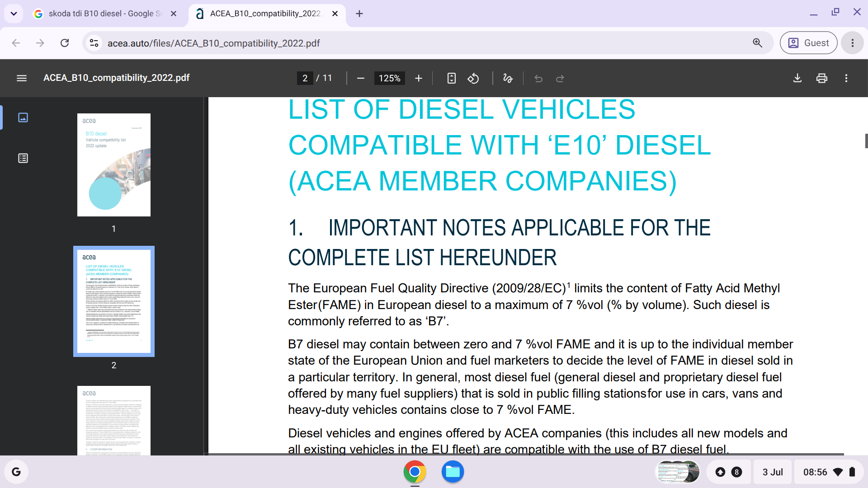Open the Files app on shelf
Screen dimensions: 868x488
click(x=453, y=472)
